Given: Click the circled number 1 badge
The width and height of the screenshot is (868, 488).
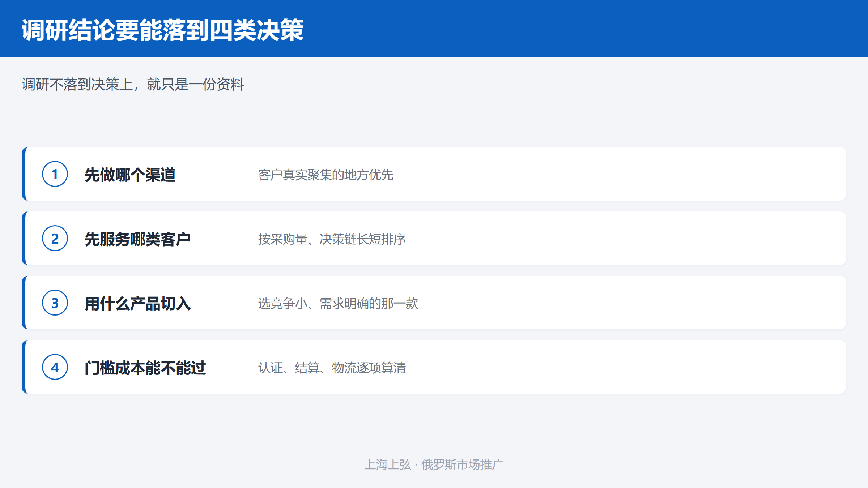Looking at the screenshot, I should (55, 174).
